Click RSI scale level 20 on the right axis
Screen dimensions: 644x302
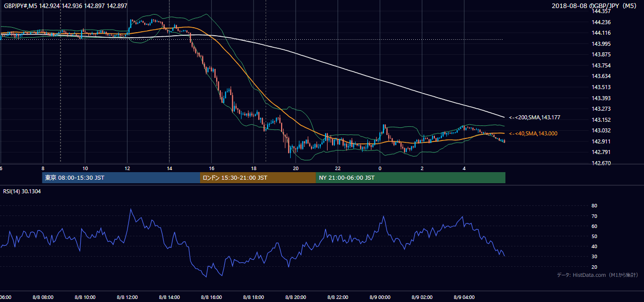pyautogui.click(x=595, y=267)
